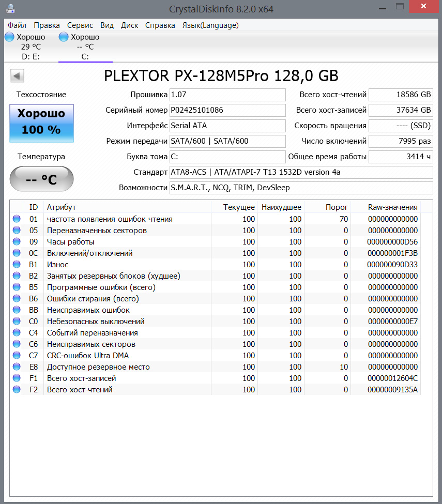Open the Вид menu
Image resolution: width=442 pixels, height=504 pixels.
tap(107, 25)
